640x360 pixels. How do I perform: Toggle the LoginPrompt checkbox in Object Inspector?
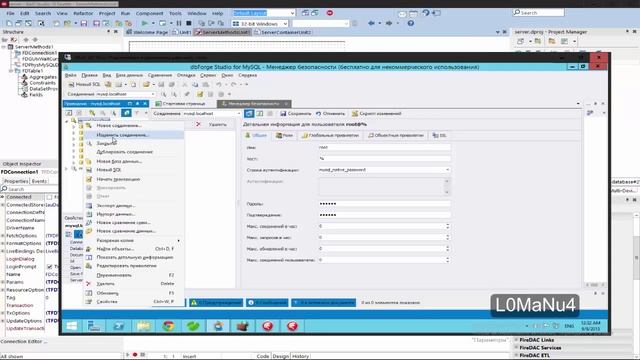point(49,267)
